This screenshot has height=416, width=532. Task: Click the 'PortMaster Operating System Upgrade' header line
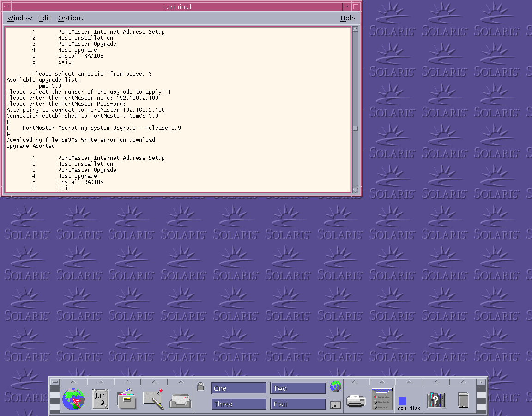(102, 128)
